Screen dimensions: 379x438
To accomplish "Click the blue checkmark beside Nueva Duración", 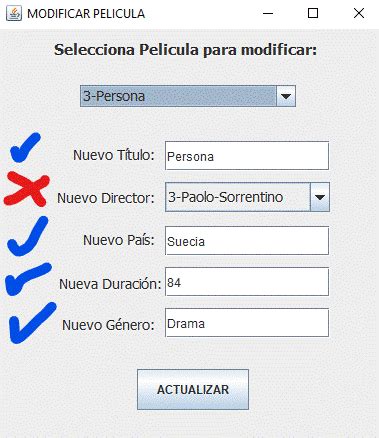I will pos(28,279).
